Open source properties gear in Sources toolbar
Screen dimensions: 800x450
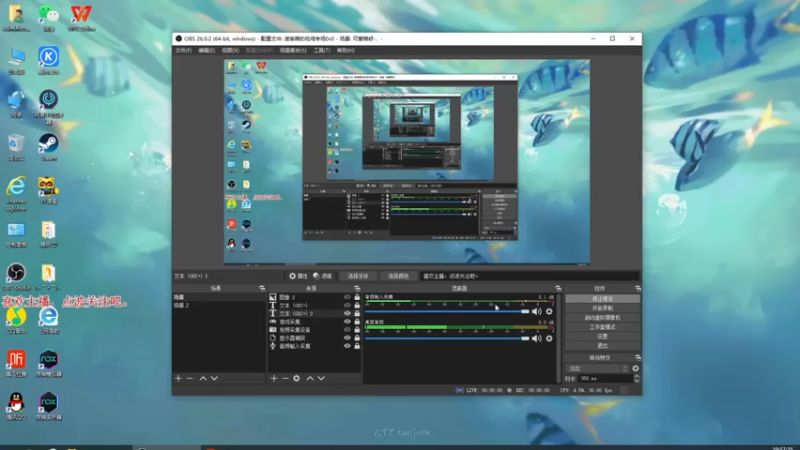tap(296, 379)
